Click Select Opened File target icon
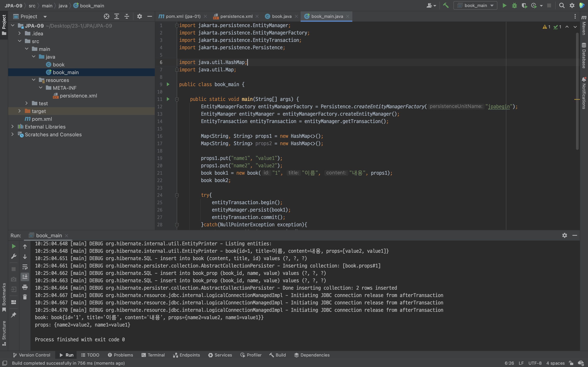 pyautogui.click(x=106, y=16)
